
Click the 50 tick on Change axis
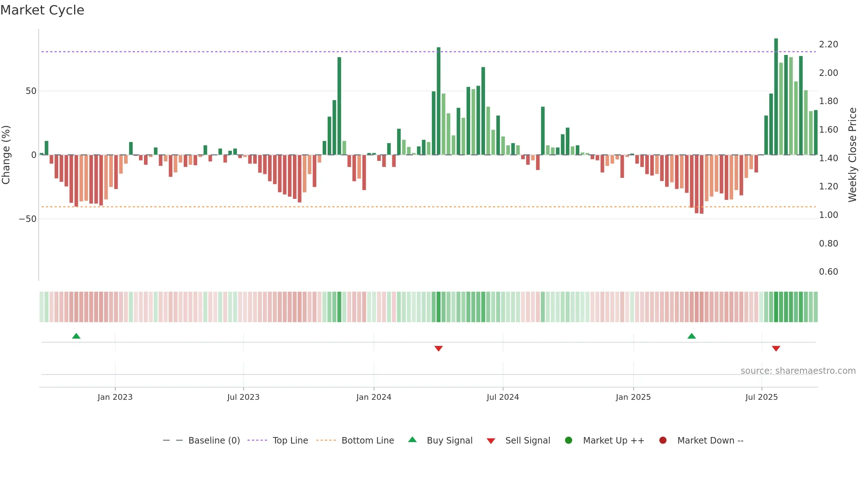[31, 91]
